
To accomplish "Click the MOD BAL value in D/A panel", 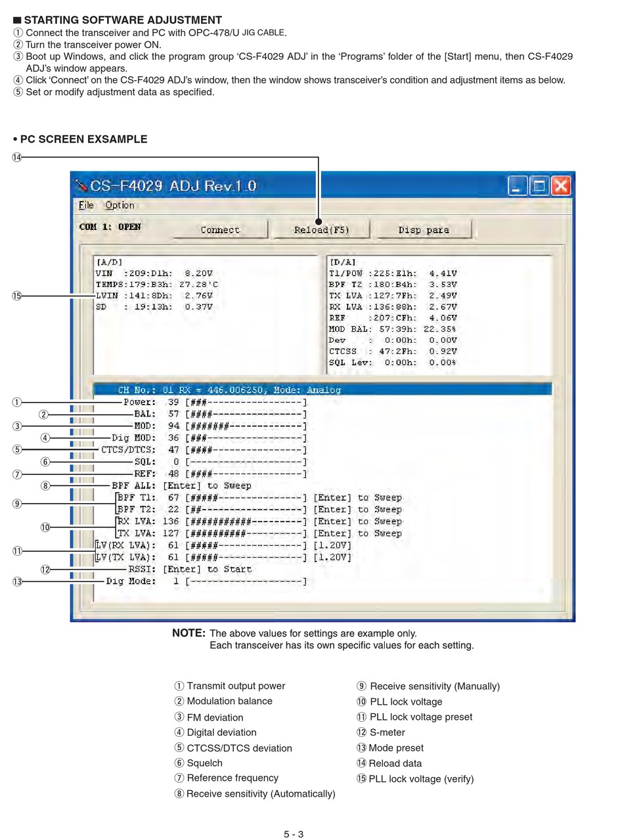I will 393,329.
